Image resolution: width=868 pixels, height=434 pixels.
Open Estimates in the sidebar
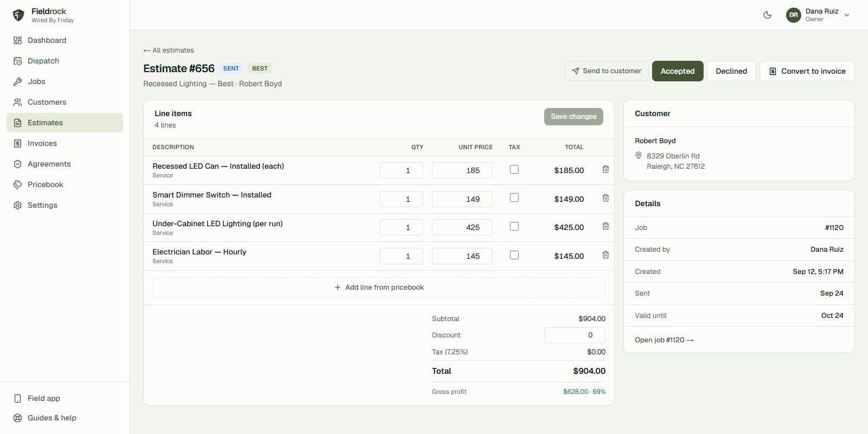65,123
